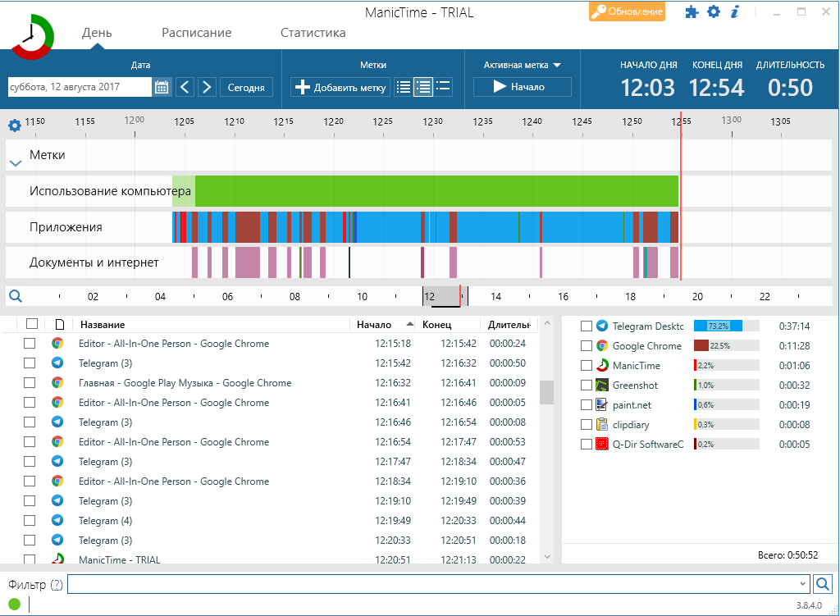Tick checkbox for Telegram (3) at 12:15:42
The height and width of the screenshot is (616, 840).
tap(30, 363)
